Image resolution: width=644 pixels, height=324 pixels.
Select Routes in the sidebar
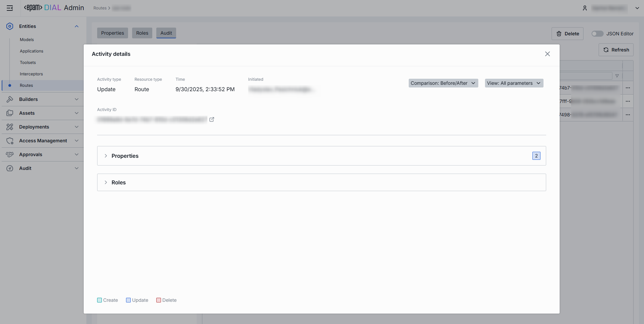[x=26, y=85]
